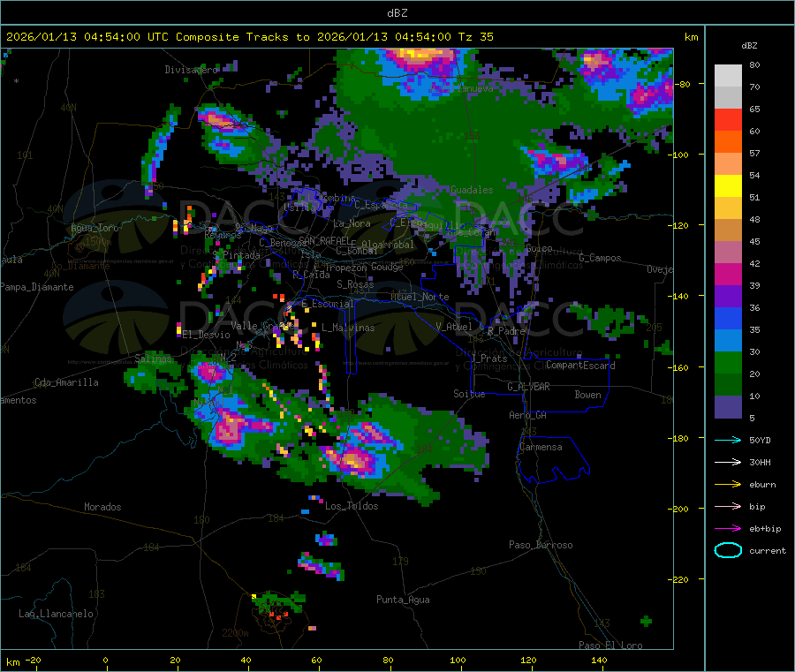Viewport: 795px width, 672px height.
Task: Click the Salinas place label
Action: click(153, 359)
